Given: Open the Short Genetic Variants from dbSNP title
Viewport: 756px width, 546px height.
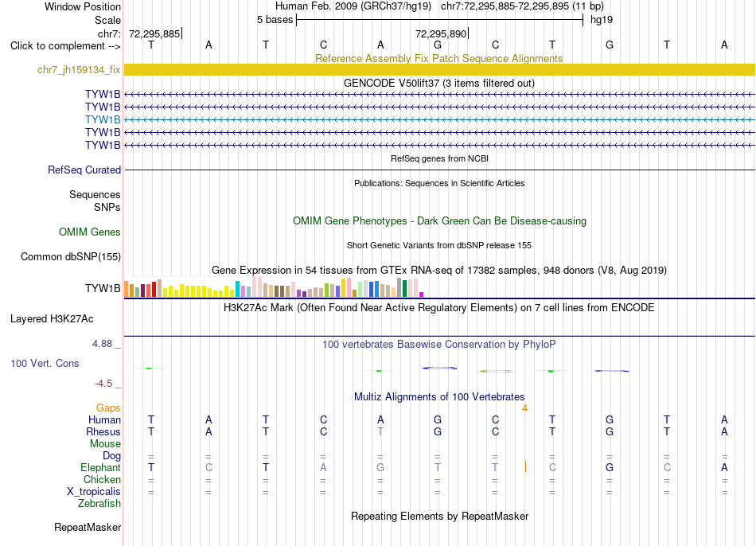Looking at the screenshot, I should (x=439, y=245).
